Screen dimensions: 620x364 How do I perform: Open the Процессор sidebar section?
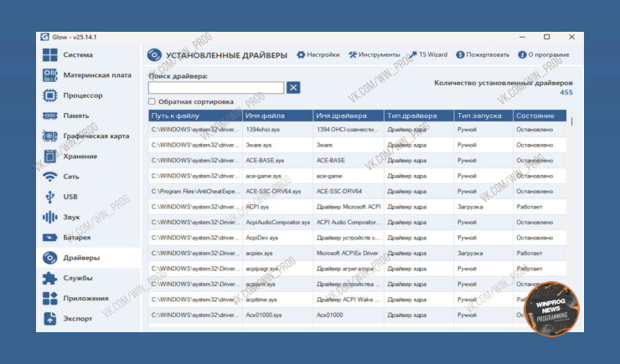[83, 95]
